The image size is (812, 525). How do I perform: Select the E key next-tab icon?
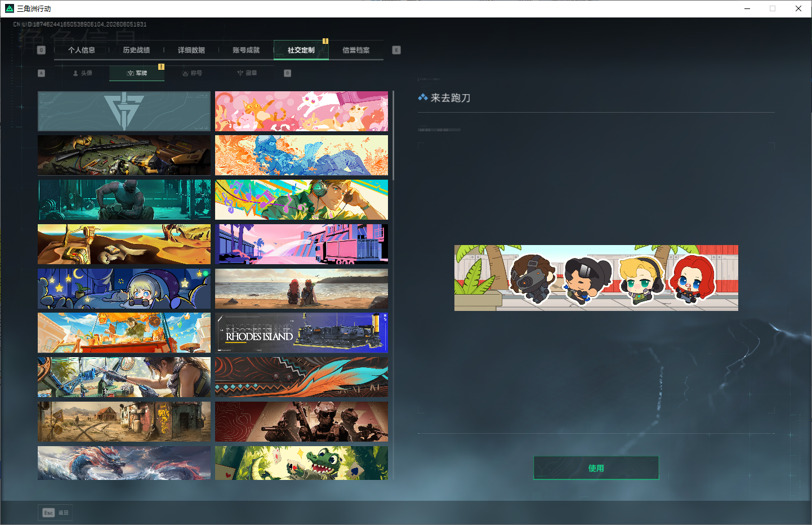tap(396, 50)
